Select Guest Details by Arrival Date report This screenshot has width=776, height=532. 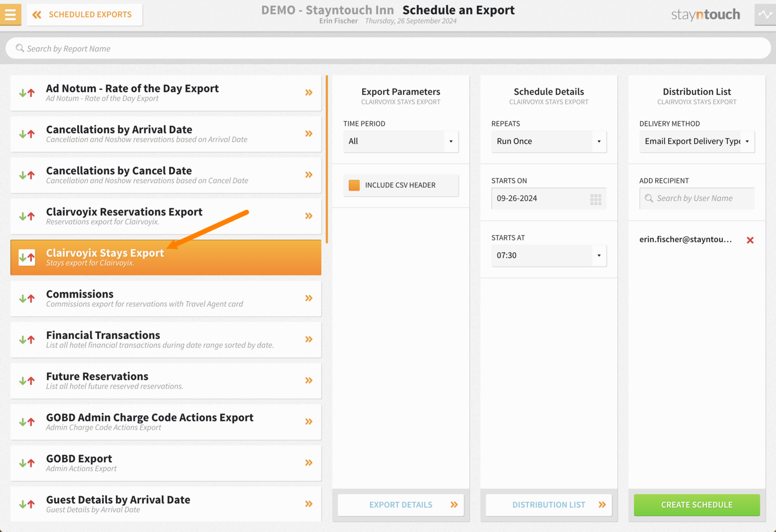[x=166, y=504]
